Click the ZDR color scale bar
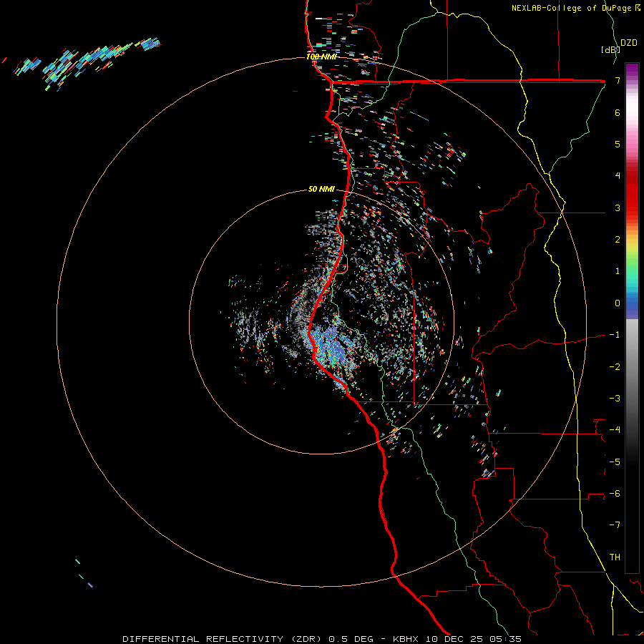This screenshot has height=644, width=644. click(x=632, y=318)
